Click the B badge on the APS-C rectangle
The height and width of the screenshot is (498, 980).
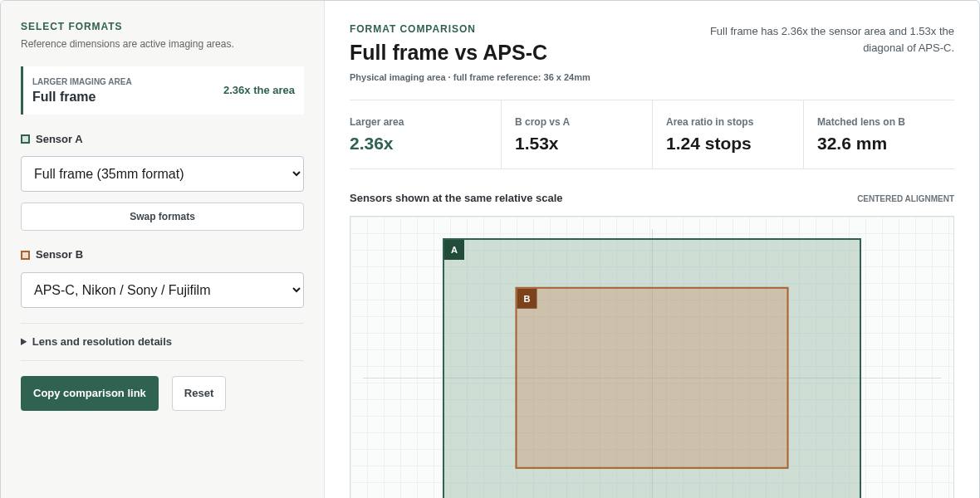tap(527, 299)
